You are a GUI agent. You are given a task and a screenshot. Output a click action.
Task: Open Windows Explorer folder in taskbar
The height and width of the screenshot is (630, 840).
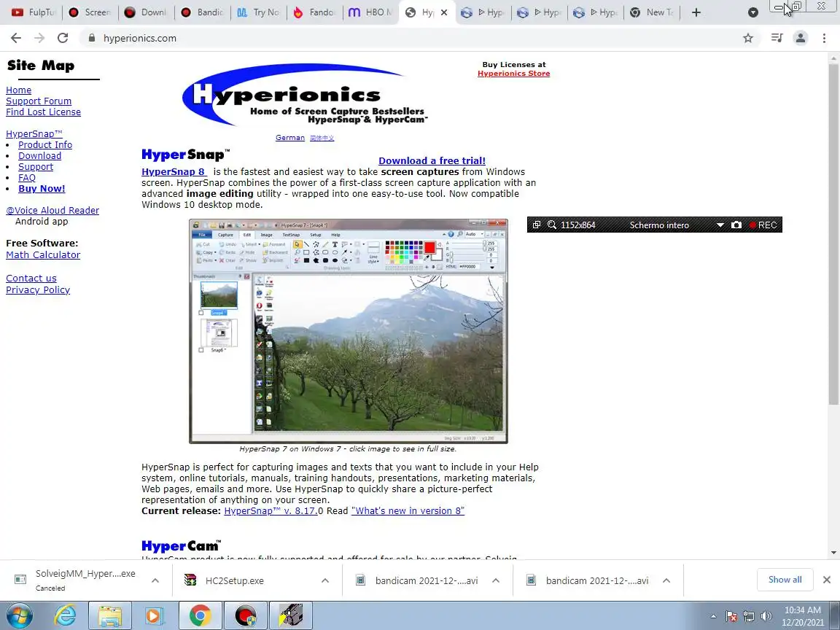(x=110, y=615)
